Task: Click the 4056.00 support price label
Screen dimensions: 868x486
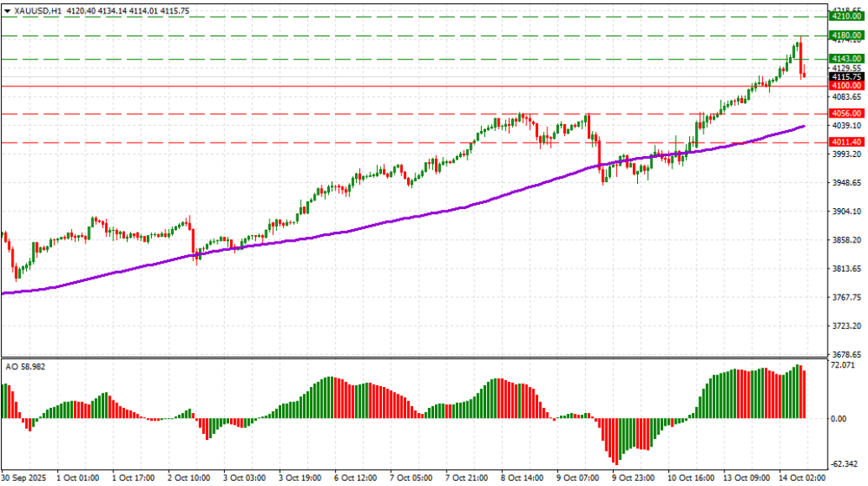Action: click(847, 113)
